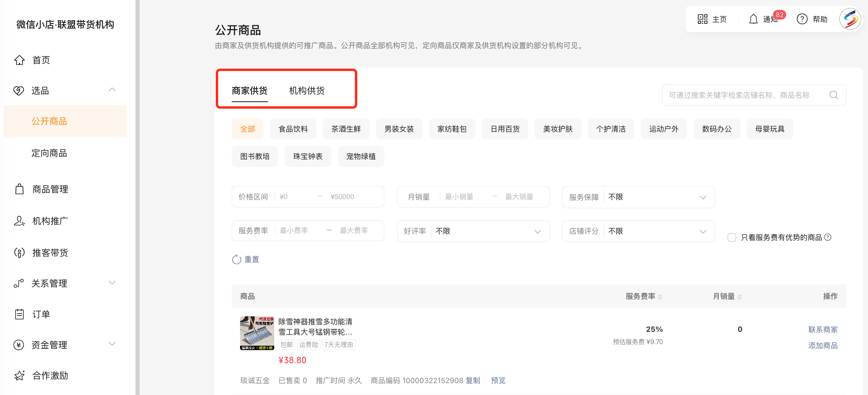Switch to the 机构供货 tab
Screen dimensions: 868x395
(306, 91)
